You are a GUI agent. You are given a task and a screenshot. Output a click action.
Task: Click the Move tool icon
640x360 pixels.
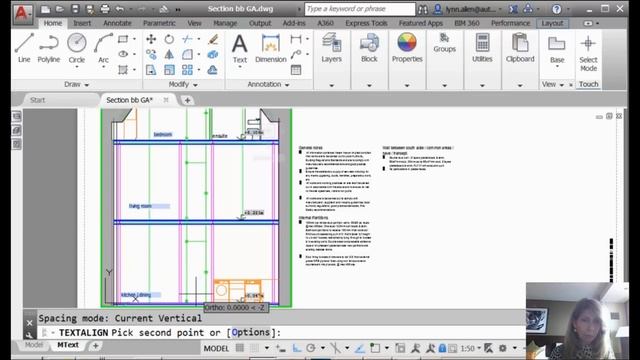click(x=151, y=39)
